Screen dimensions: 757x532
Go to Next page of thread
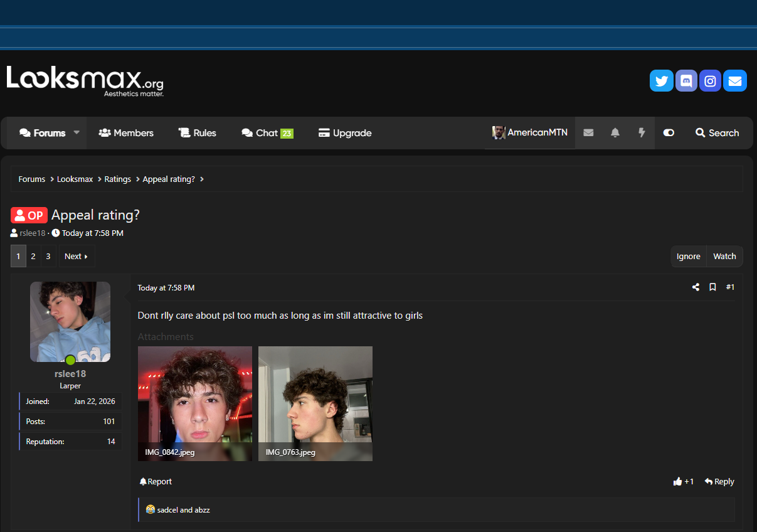coord(77,256)
